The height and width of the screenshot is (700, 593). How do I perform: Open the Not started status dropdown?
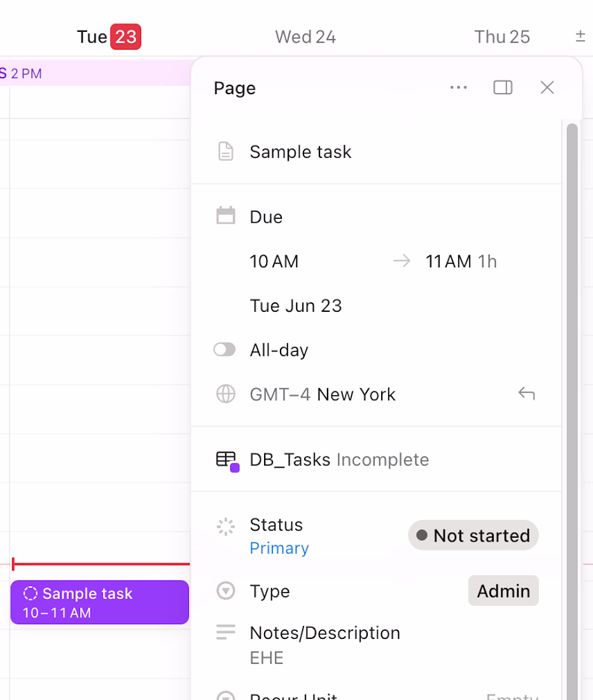pyautogui.click(x=473, y=535)
